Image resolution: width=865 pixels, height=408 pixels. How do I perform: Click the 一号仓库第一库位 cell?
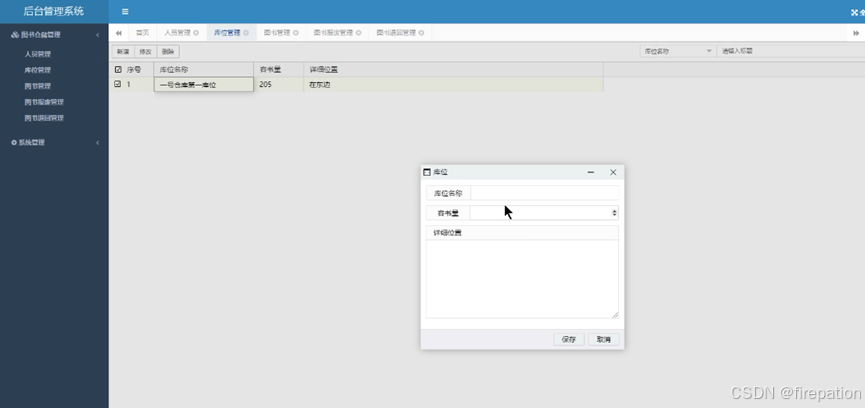click(204, 85)
